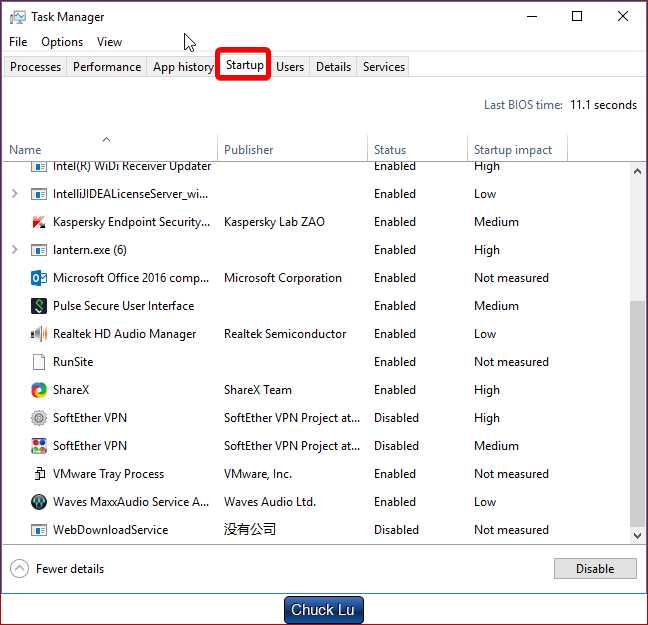Click the ShareX colorful icon

(x=39, y=390)
